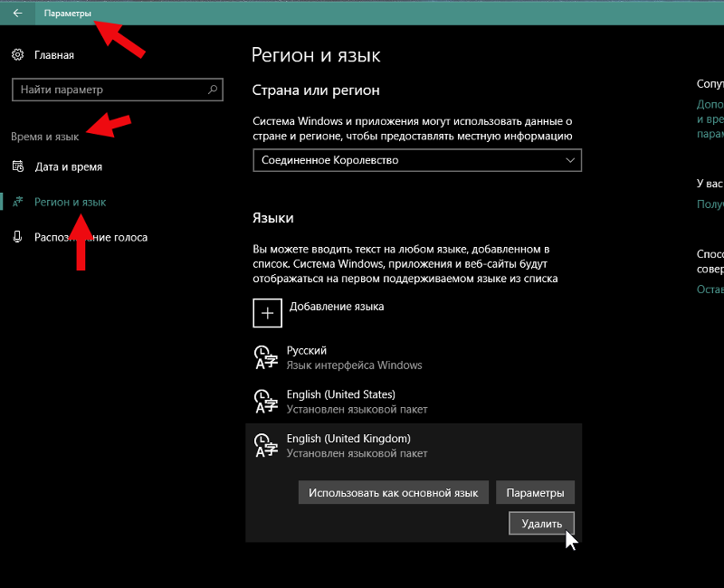The height and width of the screenshot is (588, 724).
Task: Select Русский language entry
Action: tap(414, 357)
